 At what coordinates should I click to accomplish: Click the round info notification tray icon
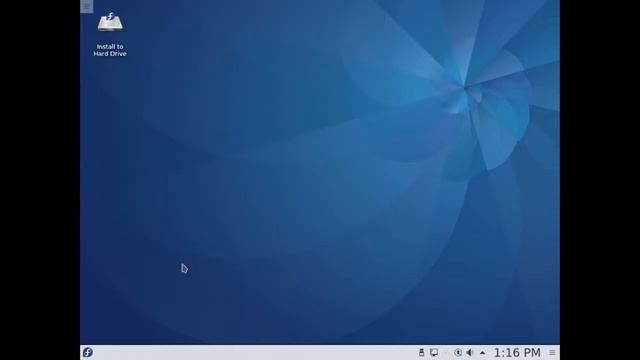coord(458,352)
